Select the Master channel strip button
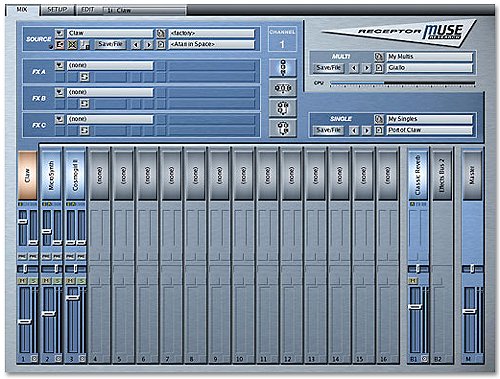This screenshot has height=379, width=500. click(472, 175)
